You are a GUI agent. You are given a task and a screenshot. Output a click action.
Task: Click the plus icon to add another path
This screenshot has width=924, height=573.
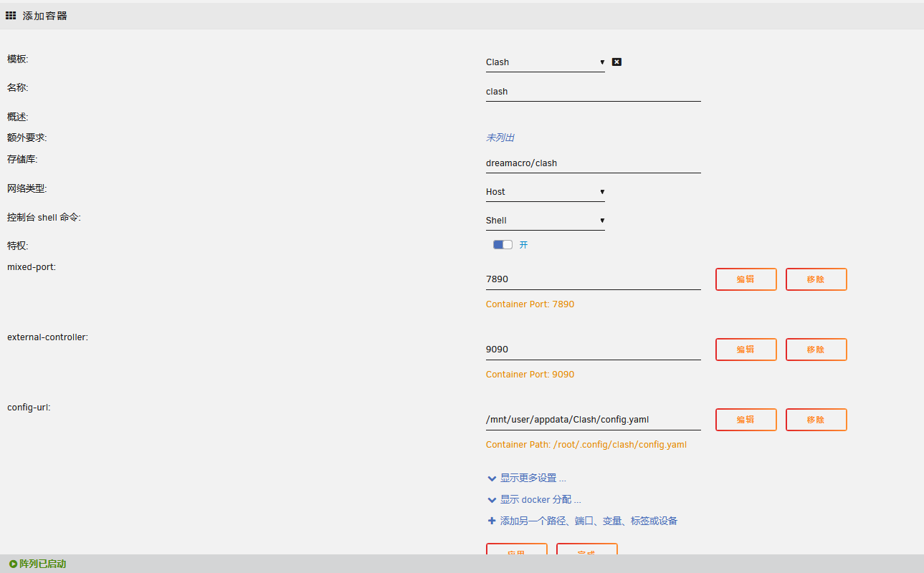[492, 520]
